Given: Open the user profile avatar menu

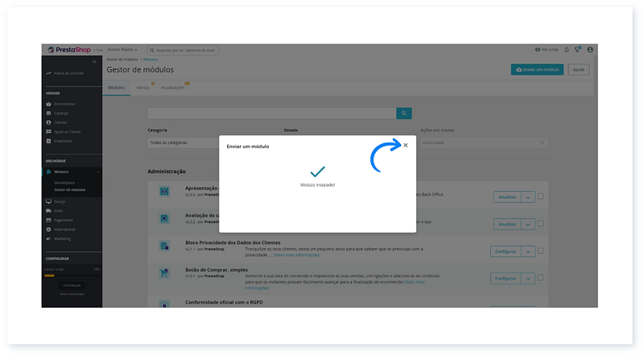Looking at the screenshot, I should pyautogui.click(x=590, y=50).
